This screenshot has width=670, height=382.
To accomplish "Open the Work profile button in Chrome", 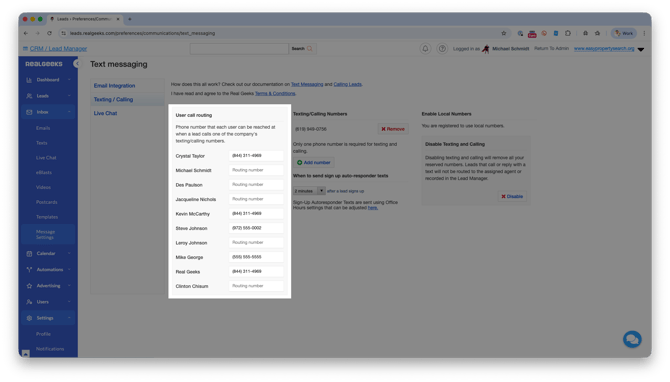I will coord(624,33).
